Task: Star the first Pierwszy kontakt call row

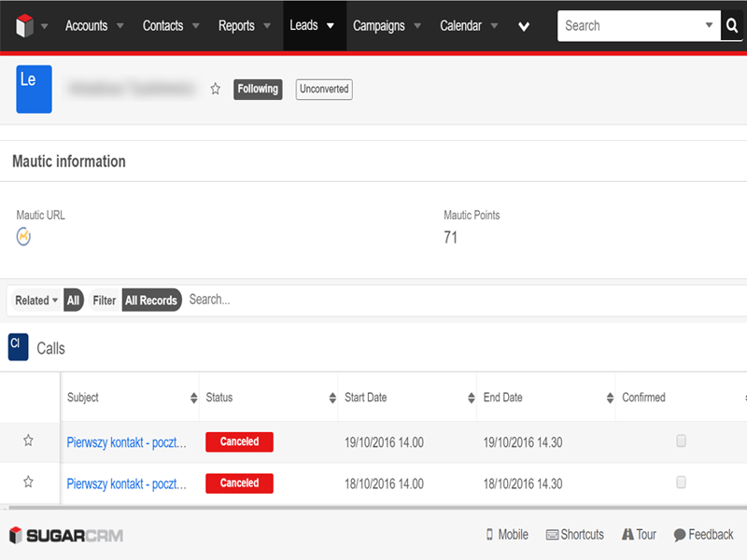Action: [28, 441]
